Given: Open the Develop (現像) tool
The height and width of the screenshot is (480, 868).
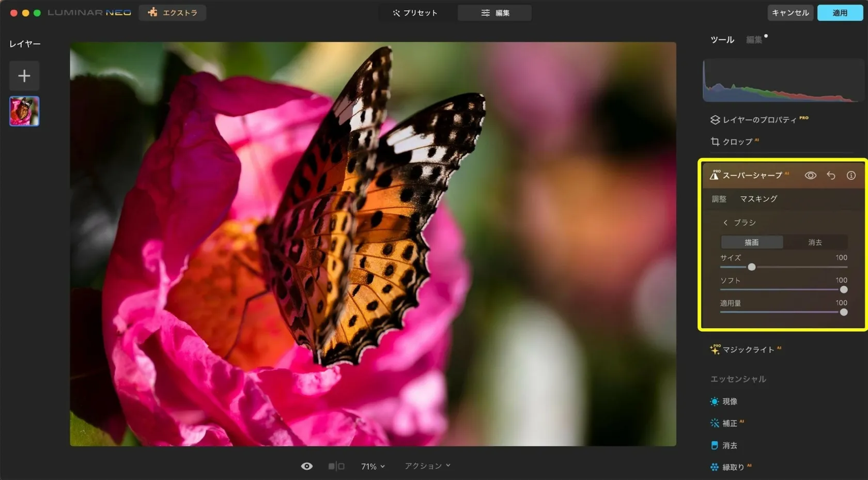Looking at the screenshot, I should [729, 401].
